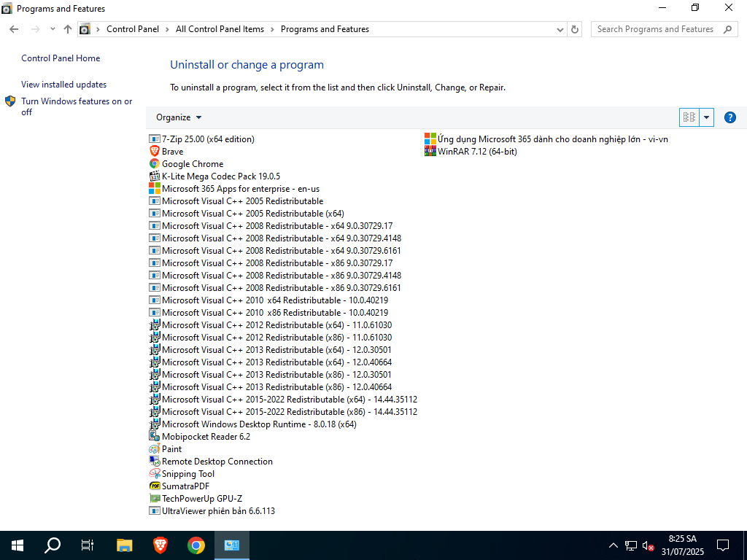Click the Brave program icon in list

point(155,152)
